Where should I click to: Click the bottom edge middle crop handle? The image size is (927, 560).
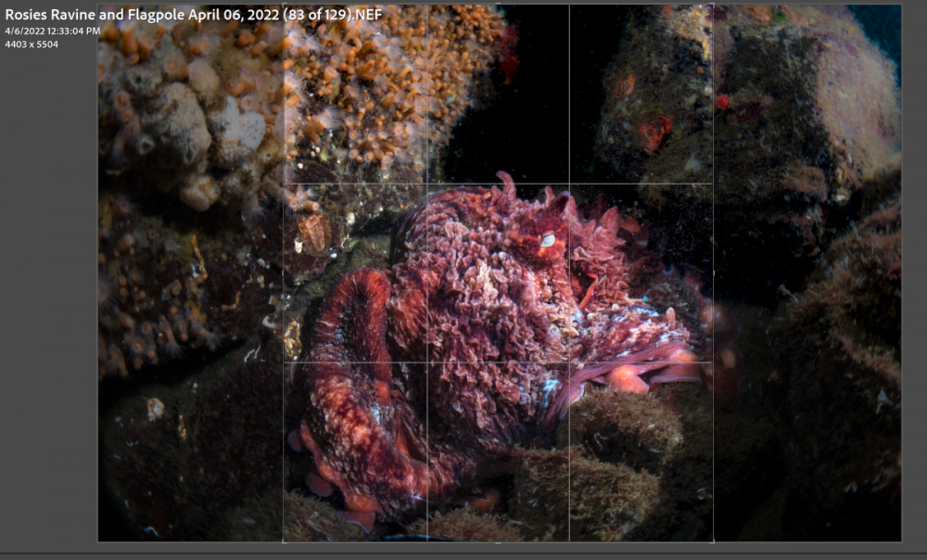[x=499, y=541]
